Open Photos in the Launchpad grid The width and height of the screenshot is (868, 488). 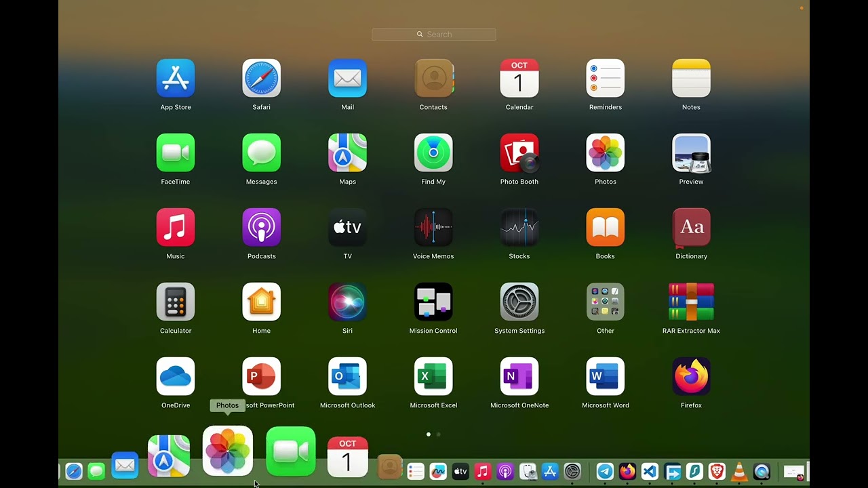(x=605, y=152)
